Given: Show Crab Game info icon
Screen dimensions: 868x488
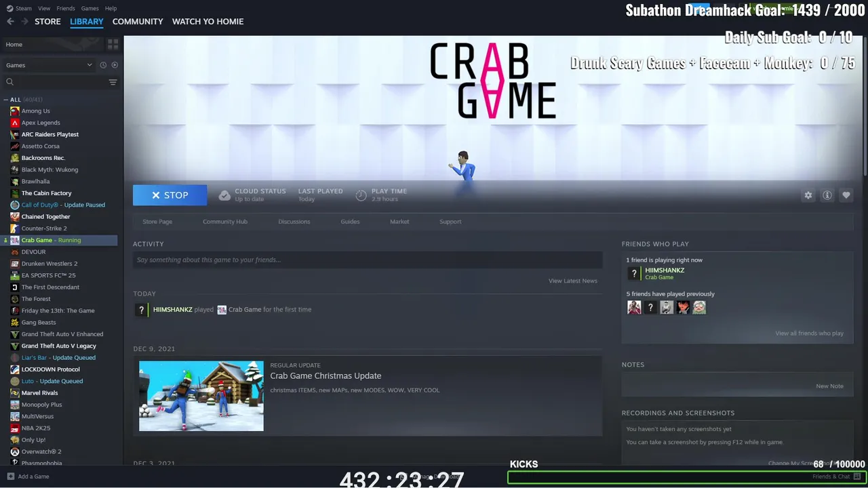Looking at the screenshot, I should pos(827,195).
